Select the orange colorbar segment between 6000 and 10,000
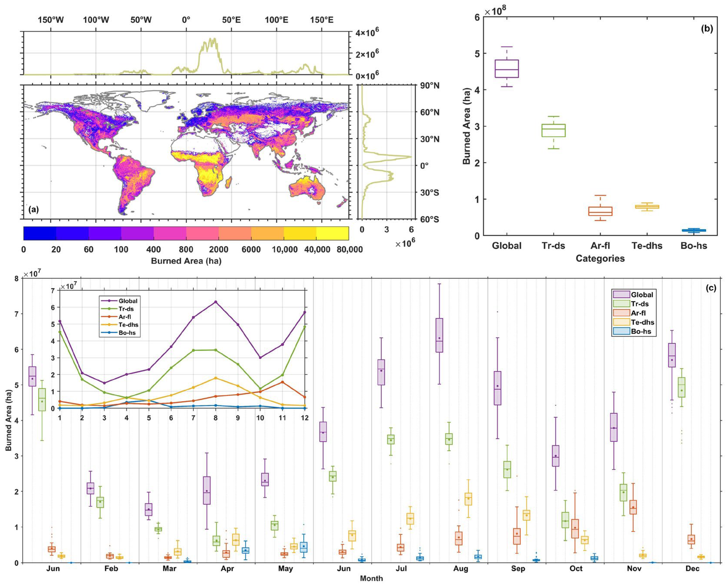 tap(267, 233)
